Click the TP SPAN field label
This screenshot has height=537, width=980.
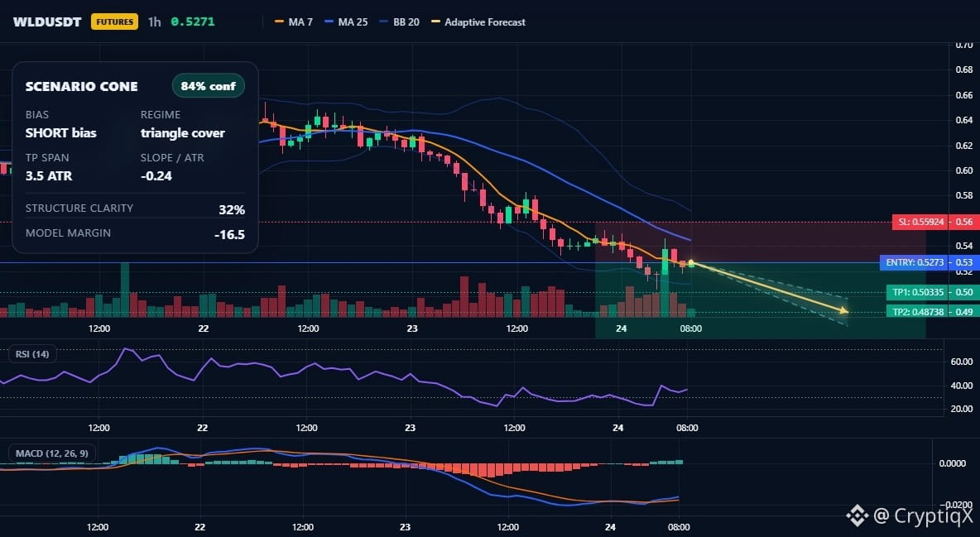(x=47, y=157)
